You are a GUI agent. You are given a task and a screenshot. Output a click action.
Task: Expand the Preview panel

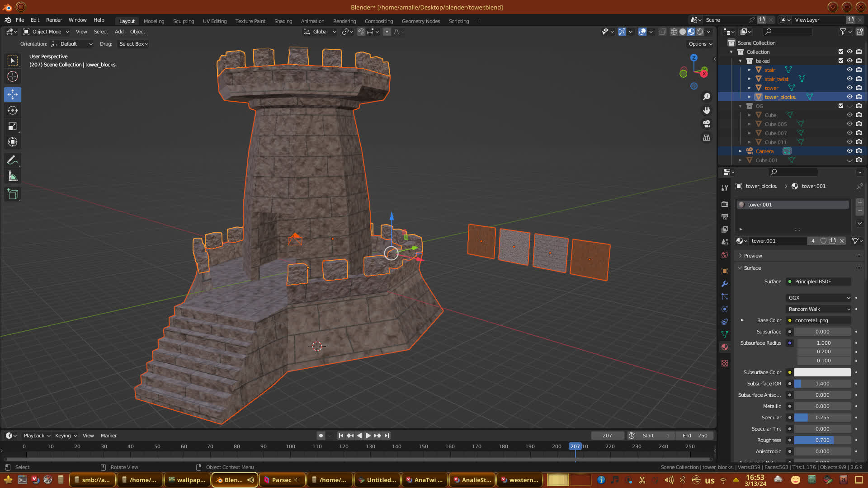tap(753, 256)
